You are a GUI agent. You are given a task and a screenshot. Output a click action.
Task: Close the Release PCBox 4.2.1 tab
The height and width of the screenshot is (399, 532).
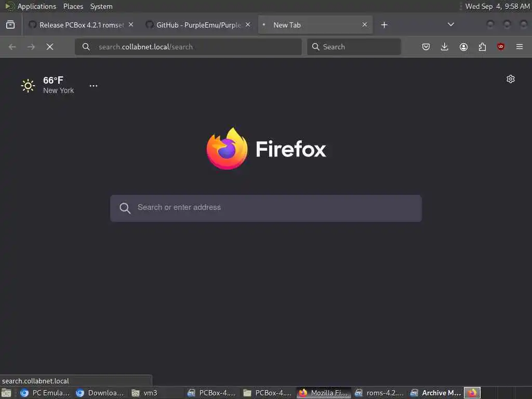coord(131,25)
